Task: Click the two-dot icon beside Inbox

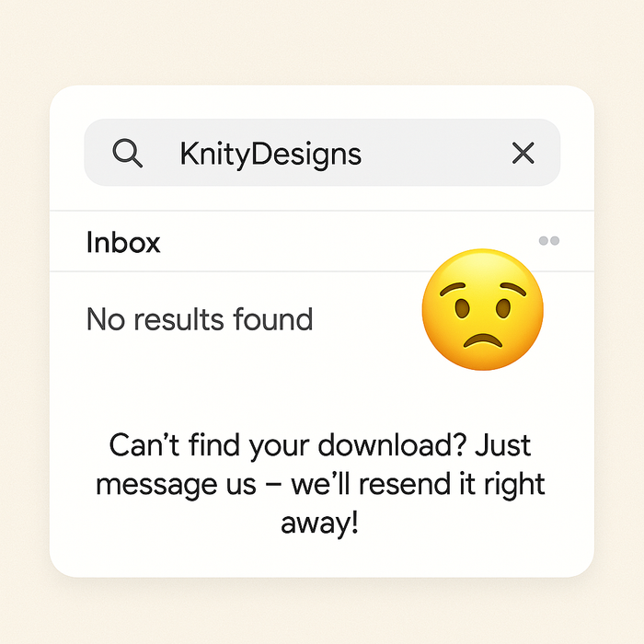Action: click(x=549, y=241)
